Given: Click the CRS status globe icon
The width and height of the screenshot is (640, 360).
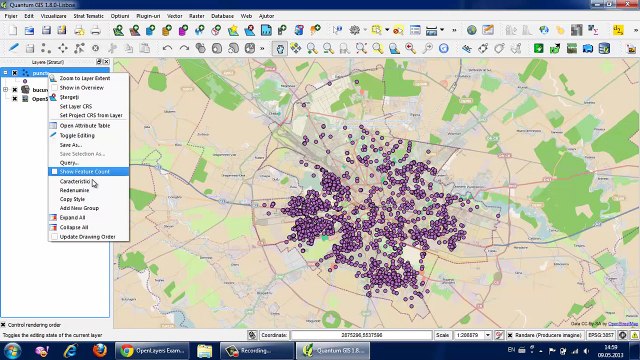Looking at the screenshot, I should coord(622,335).
